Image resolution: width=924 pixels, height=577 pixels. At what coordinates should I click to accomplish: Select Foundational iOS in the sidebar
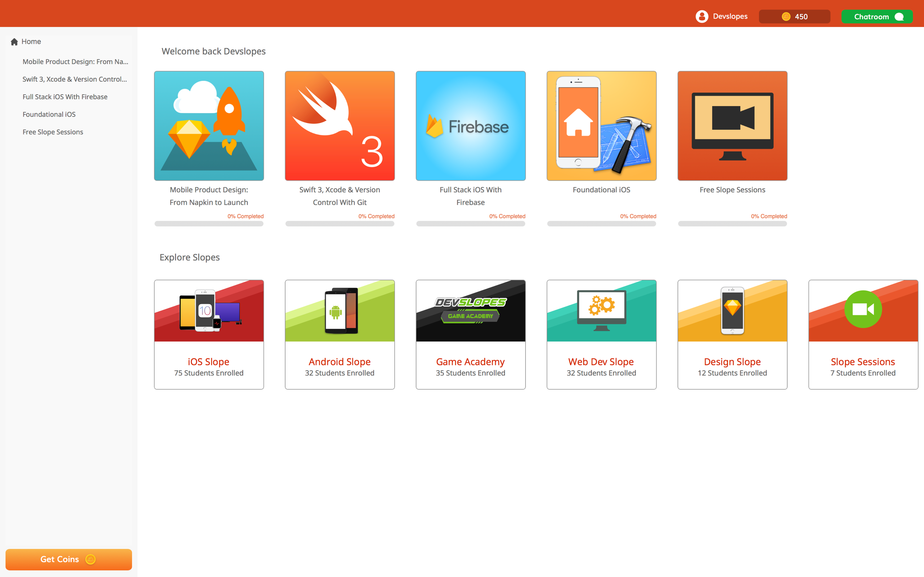point(49,114)
